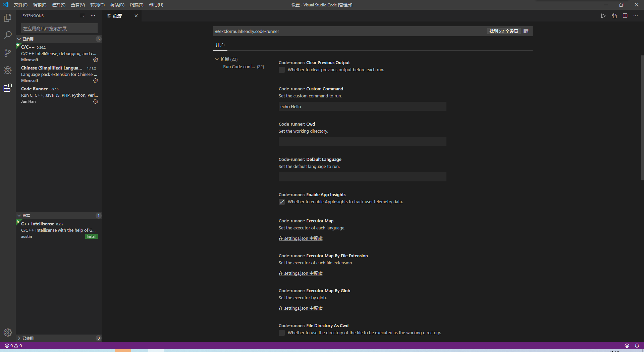Image resolution: width=644 pixels, height=352 pixels.
Task: Clear the settings search input icon
Action: coord(526,31)
